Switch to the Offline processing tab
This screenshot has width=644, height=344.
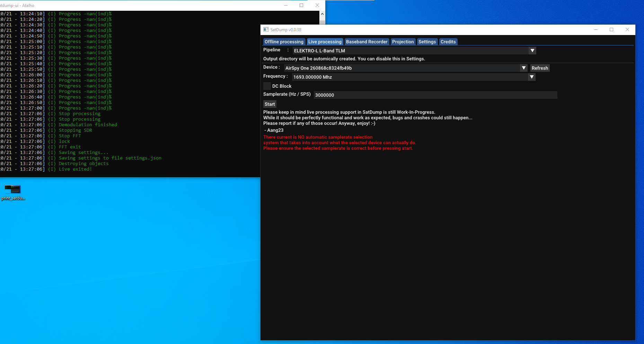284,42
